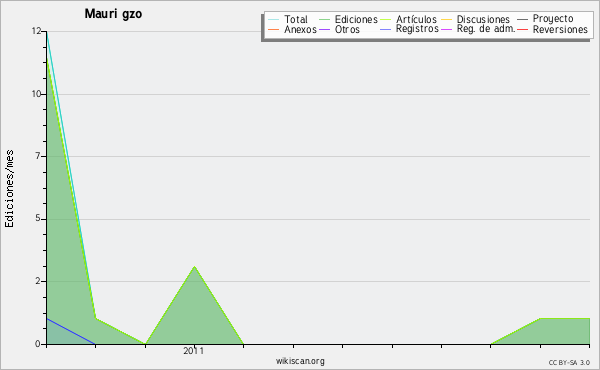This screenshot has height=370, width=600.
Task: Click the 7 y-axis value
Action: 38,156
